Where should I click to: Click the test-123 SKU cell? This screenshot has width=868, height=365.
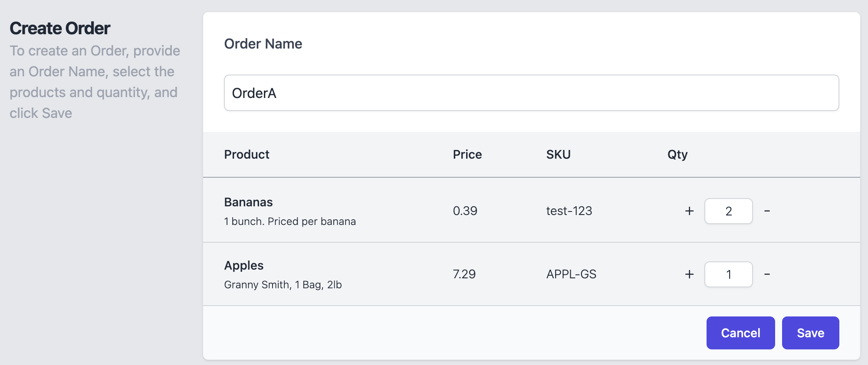point(569,211)
